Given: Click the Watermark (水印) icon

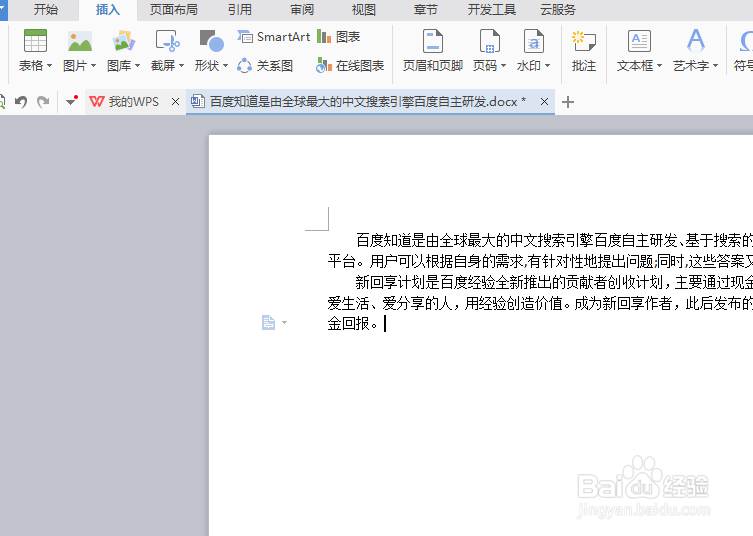Looking at the screenshot, I should (x=533, y=41).
